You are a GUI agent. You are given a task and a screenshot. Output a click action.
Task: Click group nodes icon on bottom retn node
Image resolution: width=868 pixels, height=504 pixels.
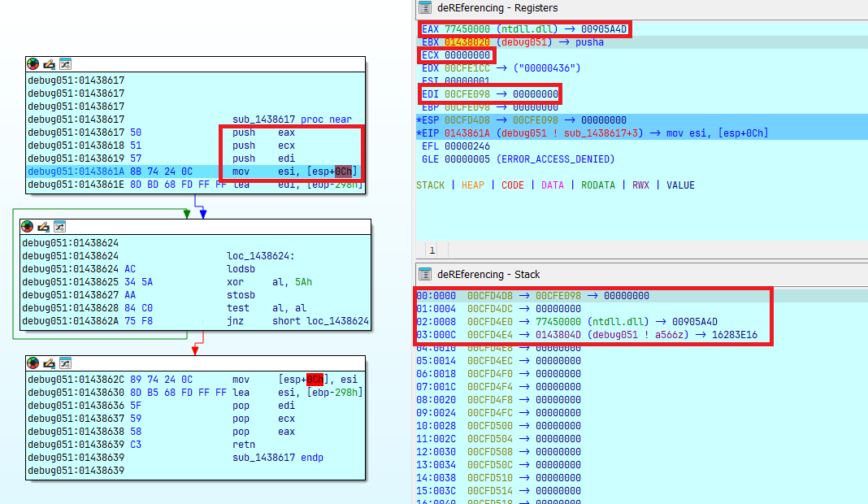[65, 363]
